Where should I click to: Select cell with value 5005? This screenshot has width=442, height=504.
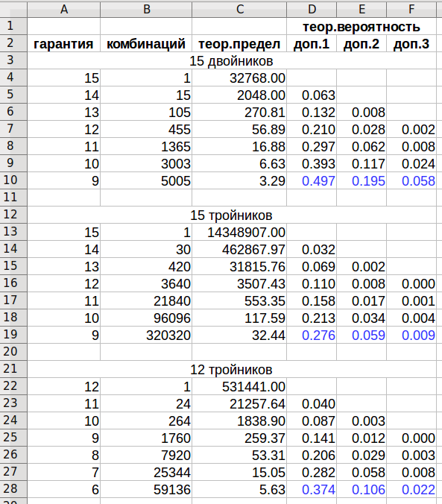(x=146, y=181)
